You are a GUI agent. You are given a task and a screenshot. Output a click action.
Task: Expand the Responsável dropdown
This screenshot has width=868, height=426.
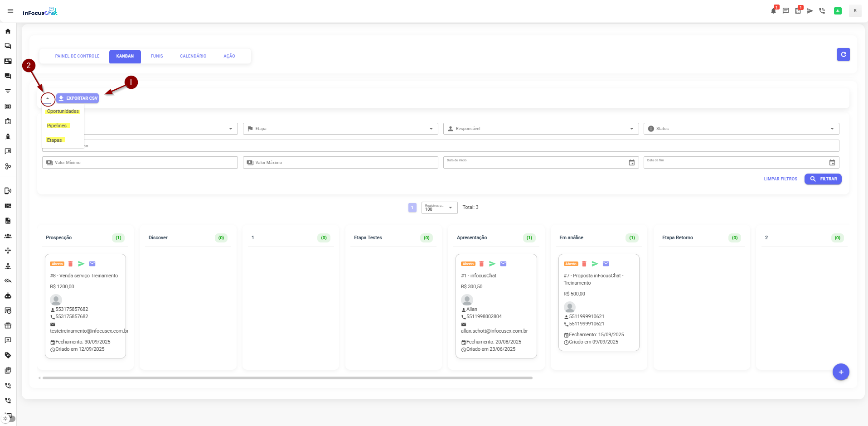point(540,129)
